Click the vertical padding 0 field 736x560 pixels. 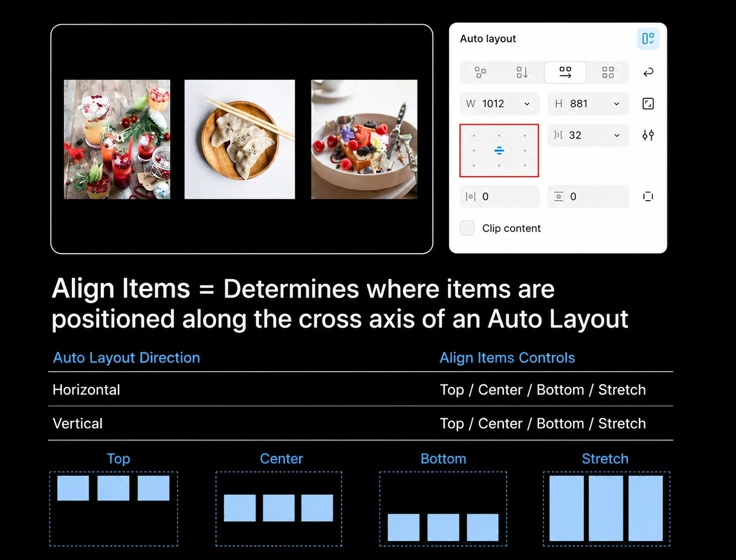pyautogui.click(x=588, y=197)
